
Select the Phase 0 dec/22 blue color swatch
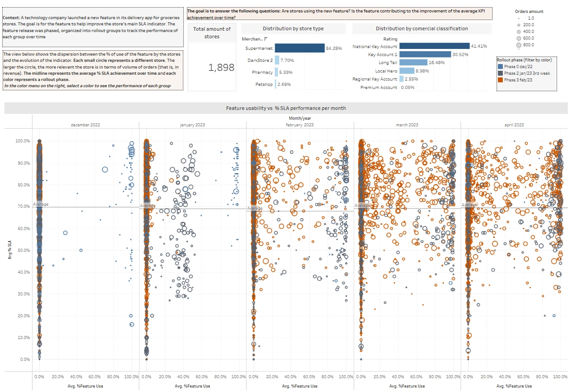(x=500, y=66)
